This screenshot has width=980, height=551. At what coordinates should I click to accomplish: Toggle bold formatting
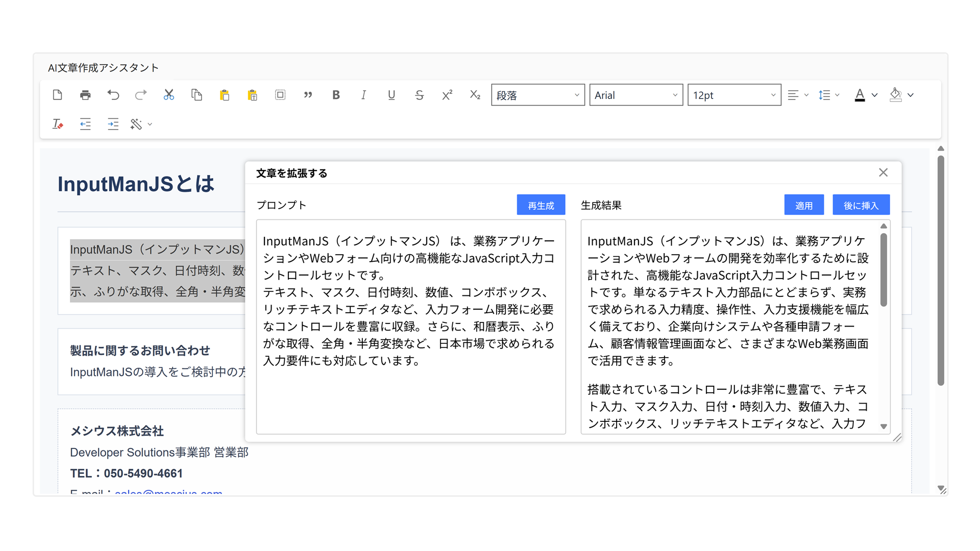click(336, 95)
